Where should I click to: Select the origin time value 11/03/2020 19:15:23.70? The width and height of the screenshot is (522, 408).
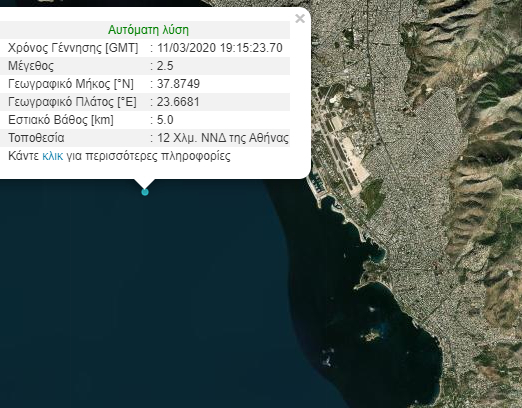pyautogui.click(x=220, y=48)
